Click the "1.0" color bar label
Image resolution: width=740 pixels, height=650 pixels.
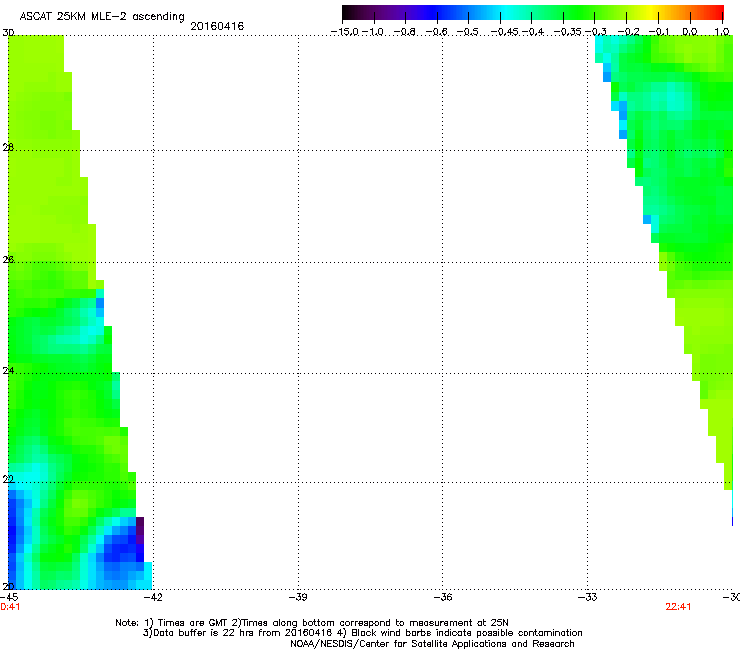click(x=722, y=32)
